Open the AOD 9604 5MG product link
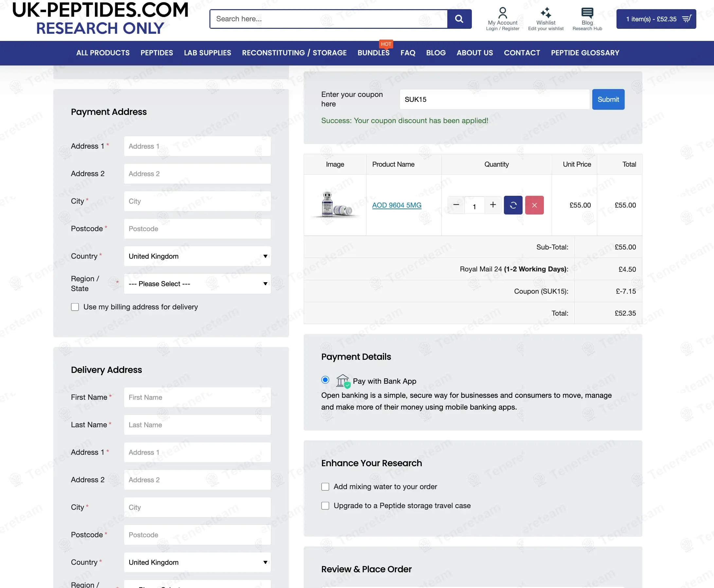 coord(397,205)
